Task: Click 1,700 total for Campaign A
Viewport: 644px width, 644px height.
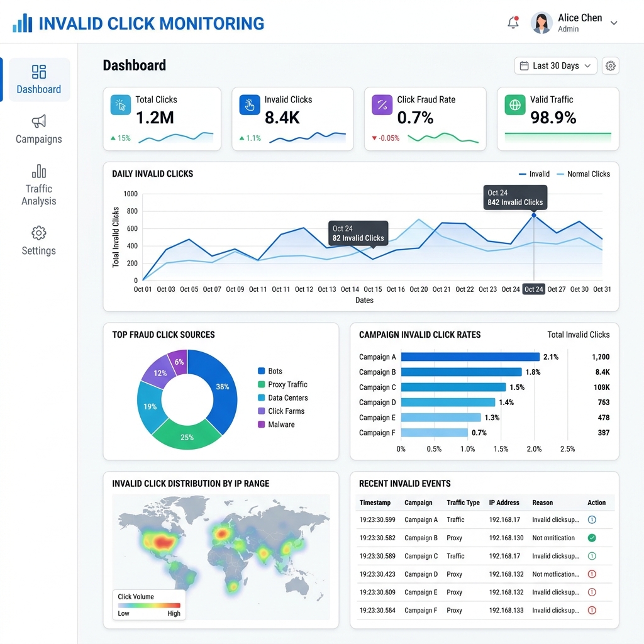Action: (601, 357)
